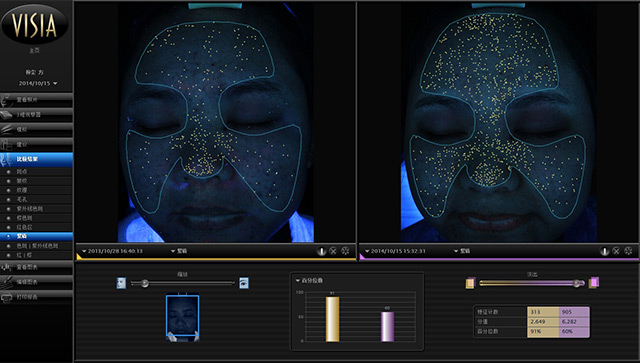The image size is (640, 363).
Task: Click the purple percentile bar labeled 60
Action: 387,326
